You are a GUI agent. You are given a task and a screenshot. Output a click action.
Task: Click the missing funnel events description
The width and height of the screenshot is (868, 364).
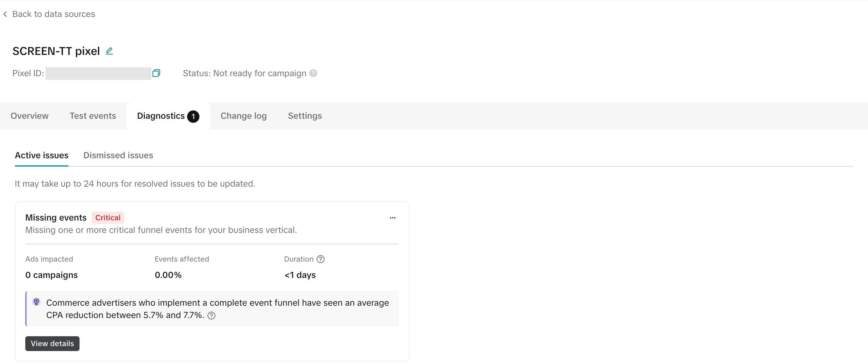click(161, 230)
